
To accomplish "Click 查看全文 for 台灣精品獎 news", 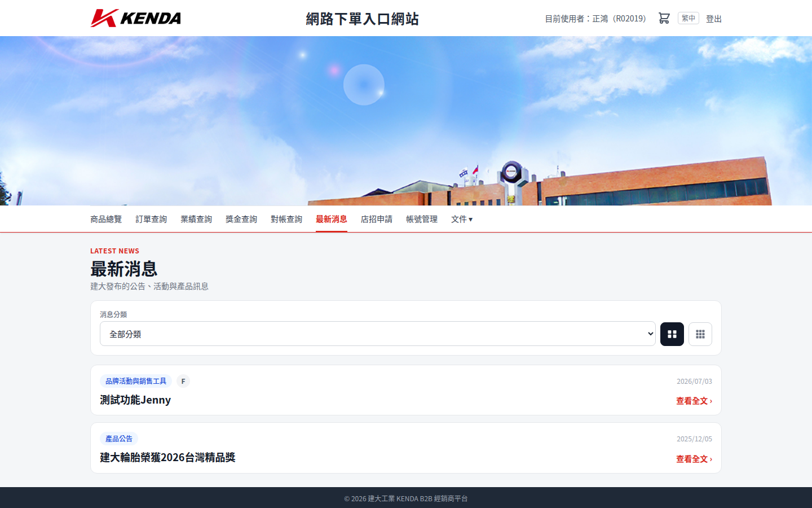I will tap(694, 459).
